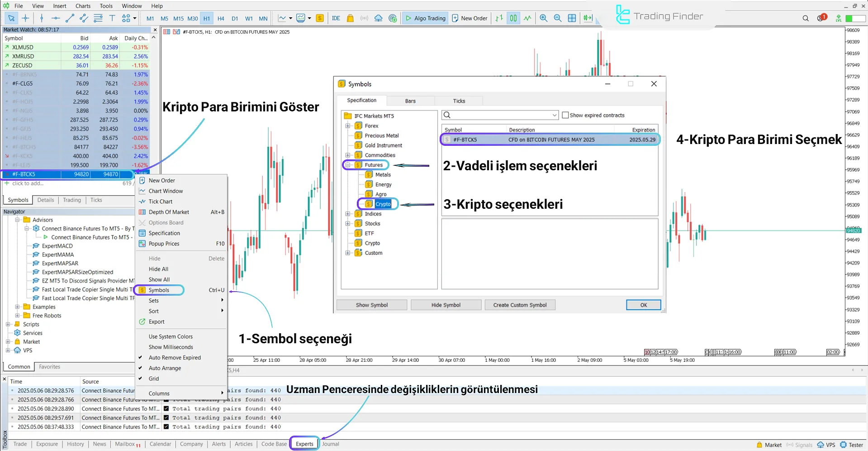Open the Experts tab in Toolbox
Image resolution: width=868 pixels, height=451 pixels.
[x=304, y=444]
